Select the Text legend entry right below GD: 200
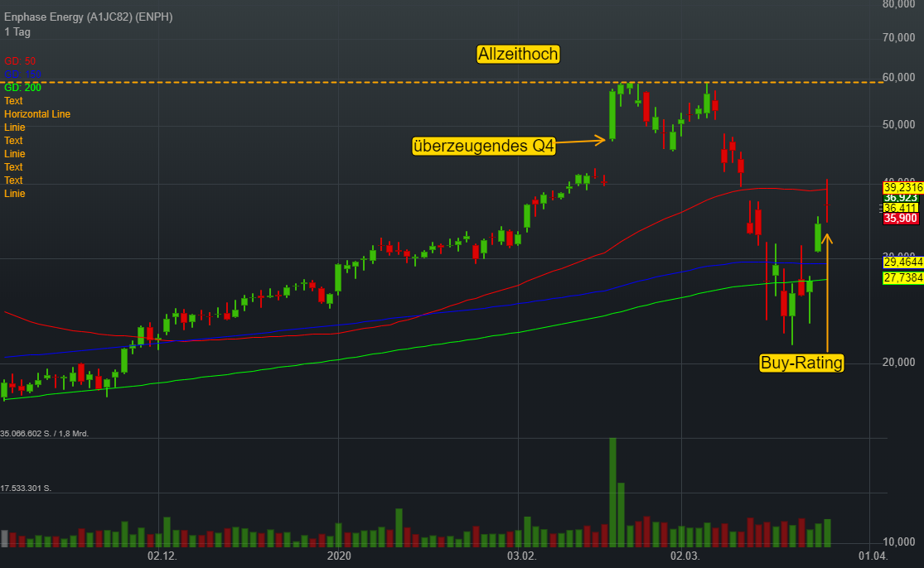Image resolution: width=924 pixels, height=568 pixels. 13,101
